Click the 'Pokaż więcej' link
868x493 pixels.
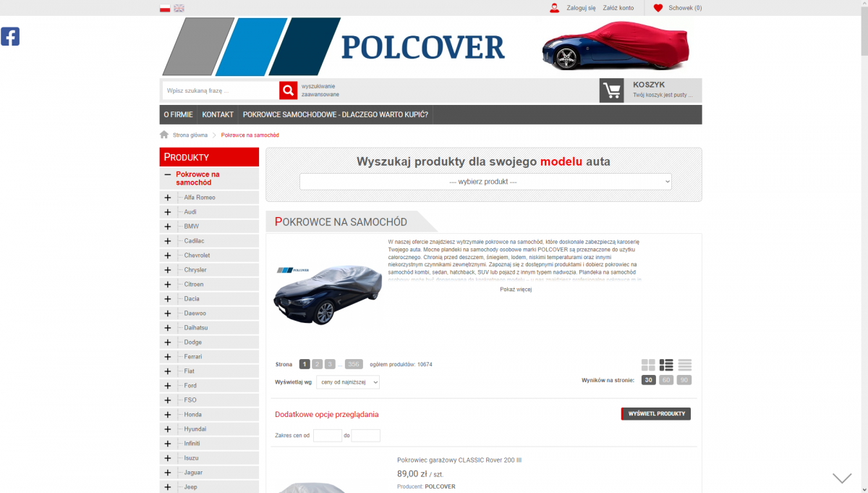click(x=516, y=290)
